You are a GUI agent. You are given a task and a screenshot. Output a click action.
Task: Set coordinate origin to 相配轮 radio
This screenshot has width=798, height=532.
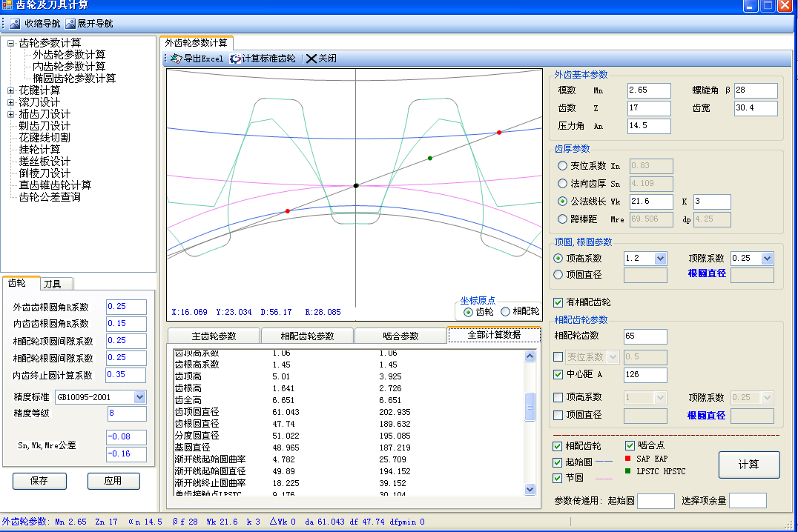[505, 311]
